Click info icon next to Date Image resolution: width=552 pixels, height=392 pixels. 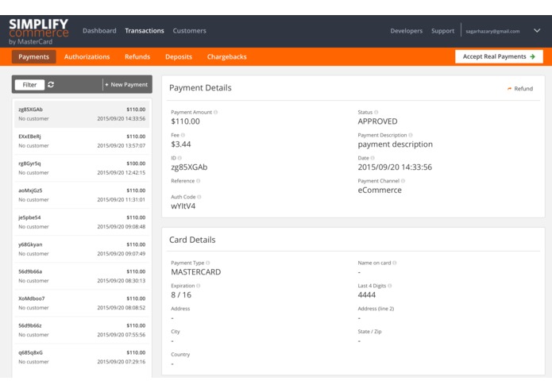pyautogui.click(x=373, y=158)
